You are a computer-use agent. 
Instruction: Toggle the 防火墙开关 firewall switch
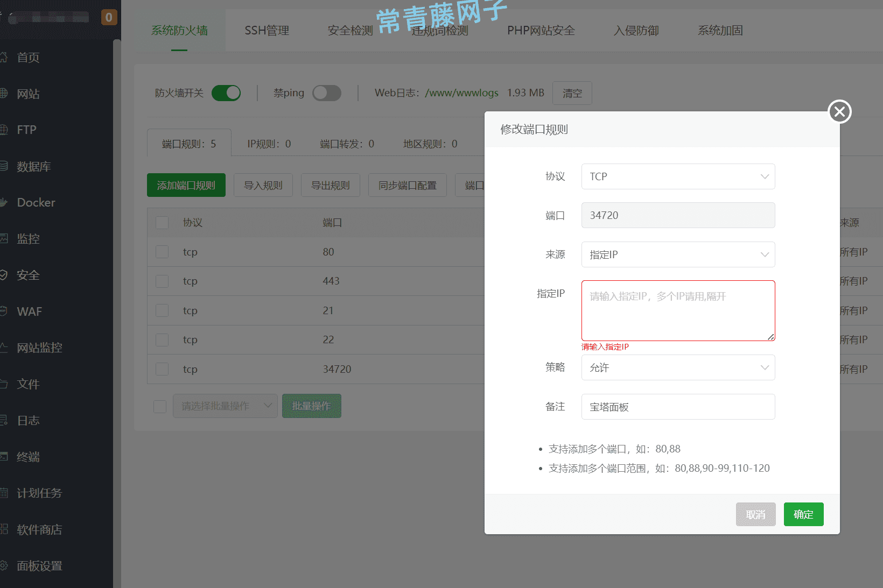click(226, 93)
